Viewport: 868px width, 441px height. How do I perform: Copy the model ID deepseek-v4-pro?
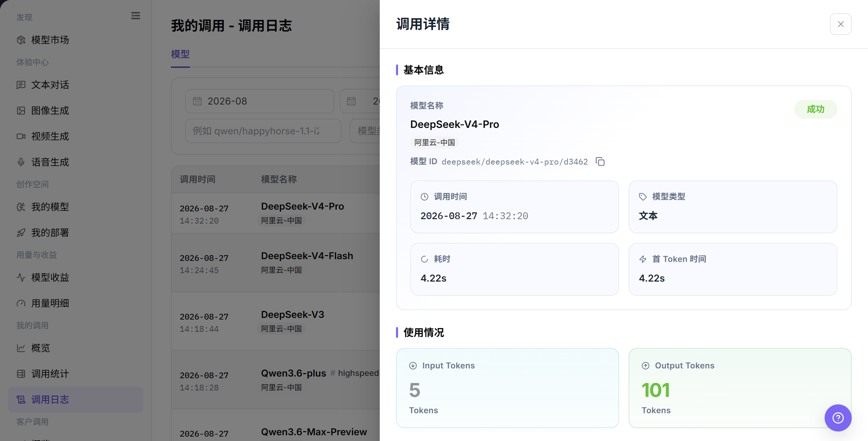tap(600, 161)
